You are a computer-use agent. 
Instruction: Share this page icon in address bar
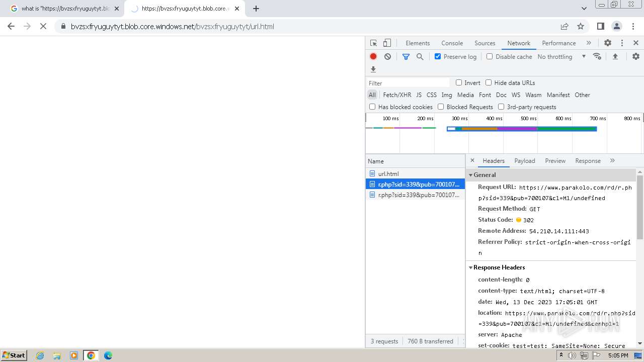point(565,27)
